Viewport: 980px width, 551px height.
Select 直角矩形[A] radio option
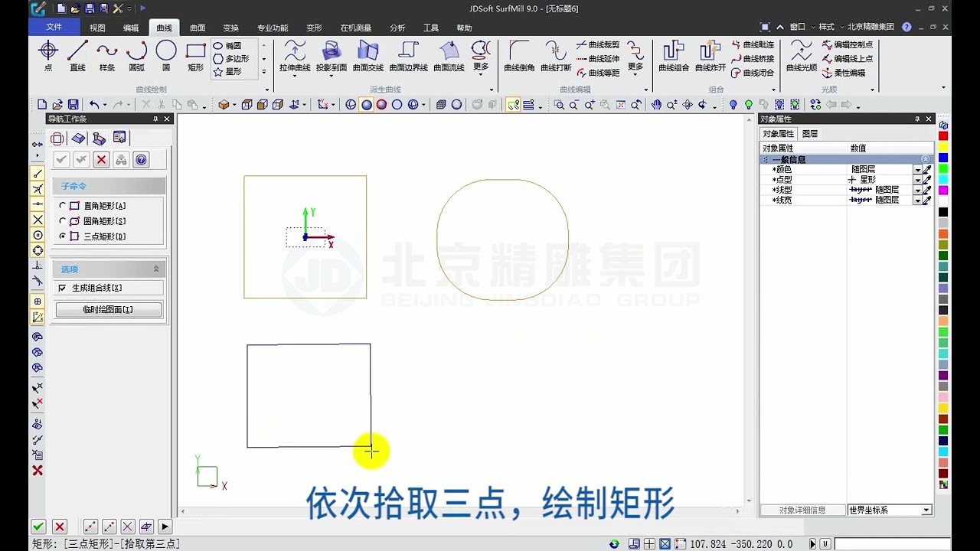pos(92,206)
